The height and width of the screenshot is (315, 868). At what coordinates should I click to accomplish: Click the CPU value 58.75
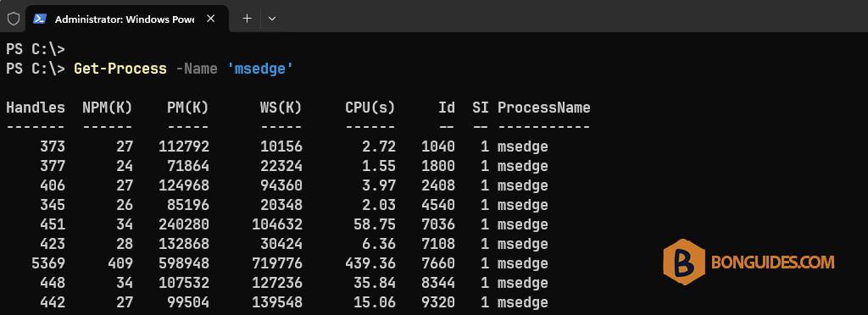375,224
